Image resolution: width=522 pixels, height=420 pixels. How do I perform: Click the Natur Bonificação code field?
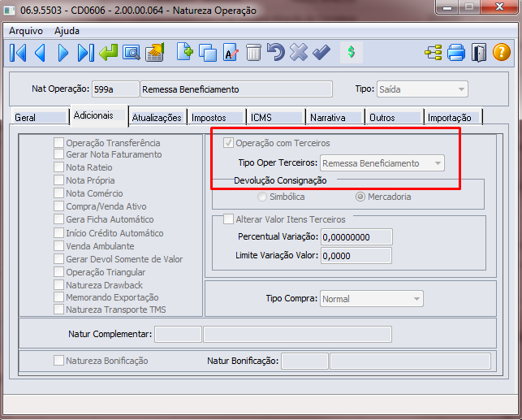click(304, 361)
